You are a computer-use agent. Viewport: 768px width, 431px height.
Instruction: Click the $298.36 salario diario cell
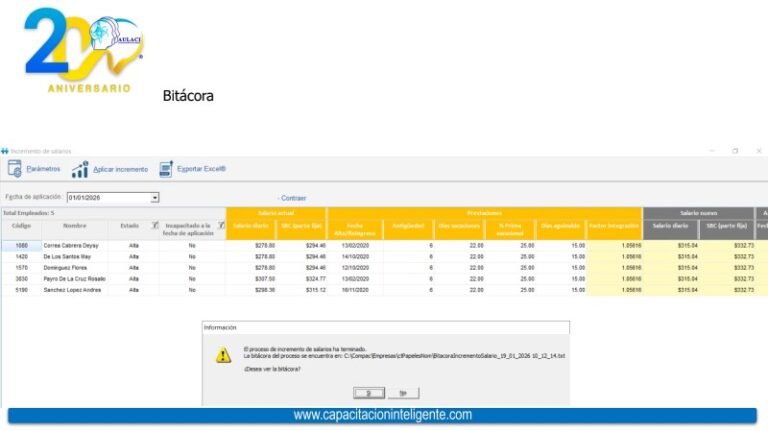tap(251, 290)
